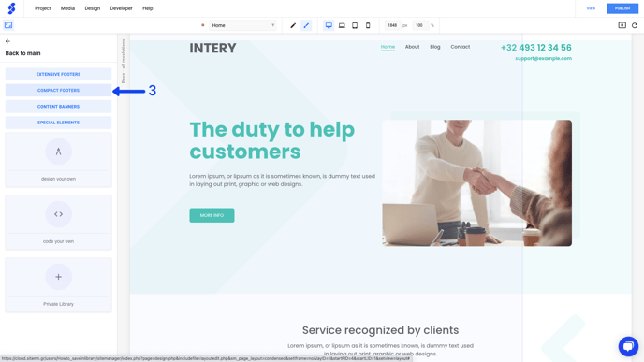Toggle the blue brush design tool
The image size is (644, 362).
pos(306,25)
